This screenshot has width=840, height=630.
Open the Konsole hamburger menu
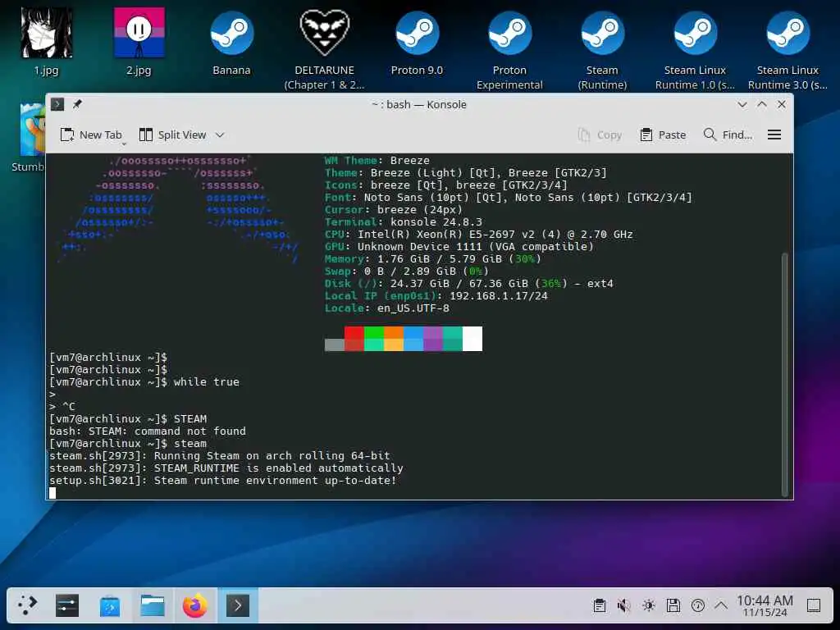tap(774, 135)
